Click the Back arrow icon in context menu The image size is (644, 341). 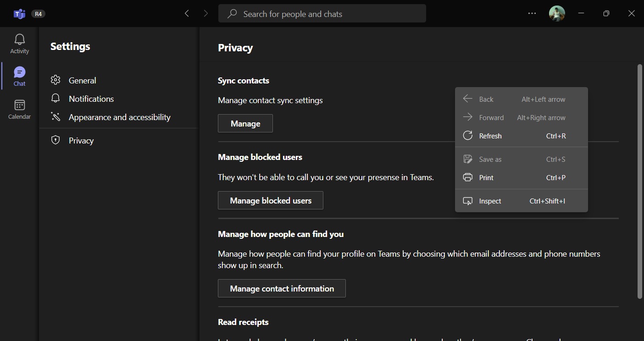point(467,99)
